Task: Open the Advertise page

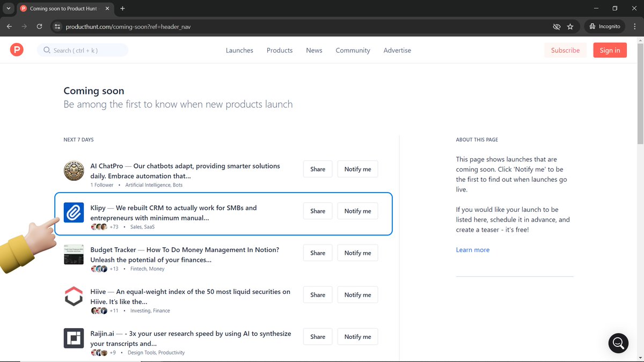Action: coord(397,50)
